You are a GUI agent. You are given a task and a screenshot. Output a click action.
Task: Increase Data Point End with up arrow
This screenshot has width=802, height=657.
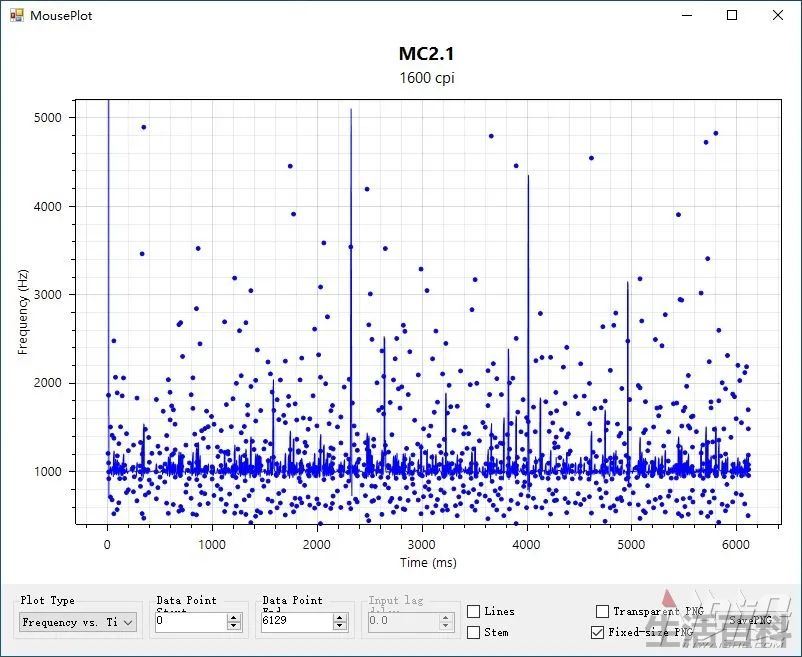340,618
